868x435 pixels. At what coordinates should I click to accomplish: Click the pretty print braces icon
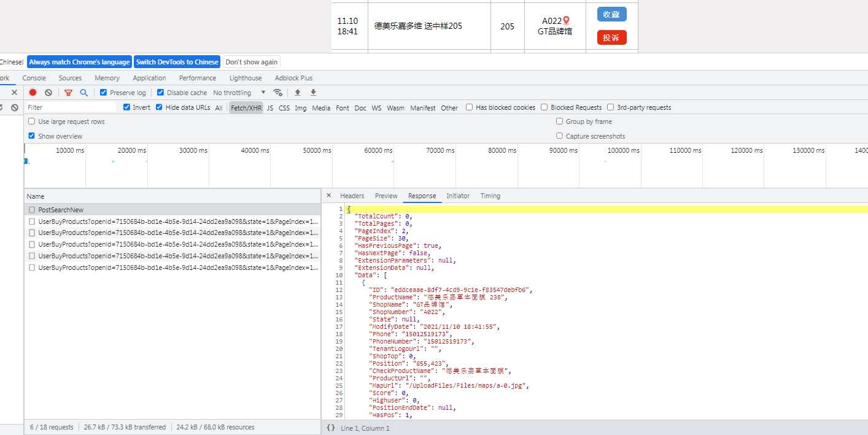coord(331,428)
